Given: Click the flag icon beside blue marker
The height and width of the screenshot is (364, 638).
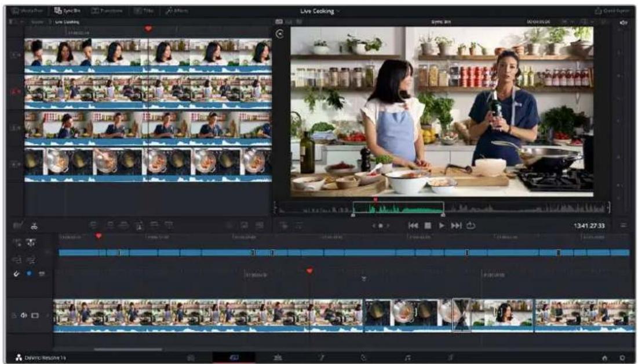Looking at the screenshot, I should click(x=42, y=274).
